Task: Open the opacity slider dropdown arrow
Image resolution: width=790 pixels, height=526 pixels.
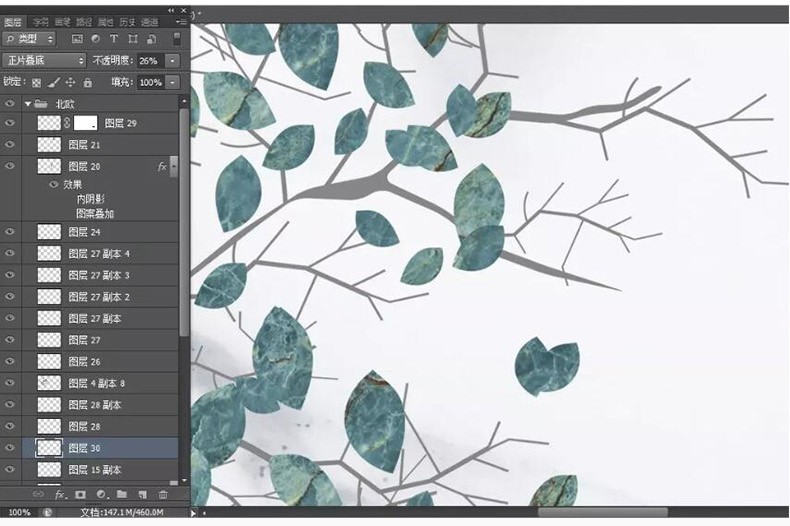Action: pos(173,60)
